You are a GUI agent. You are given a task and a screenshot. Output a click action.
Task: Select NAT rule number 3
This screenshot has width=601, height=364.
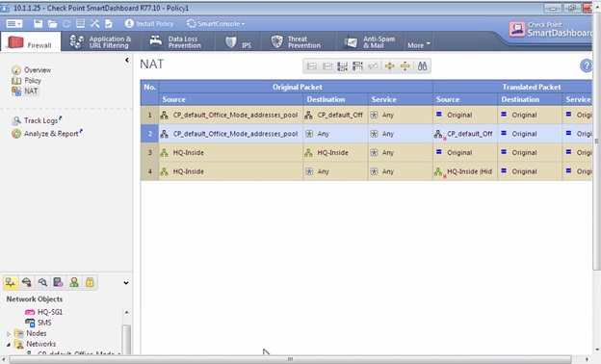(x=149, y=152)
